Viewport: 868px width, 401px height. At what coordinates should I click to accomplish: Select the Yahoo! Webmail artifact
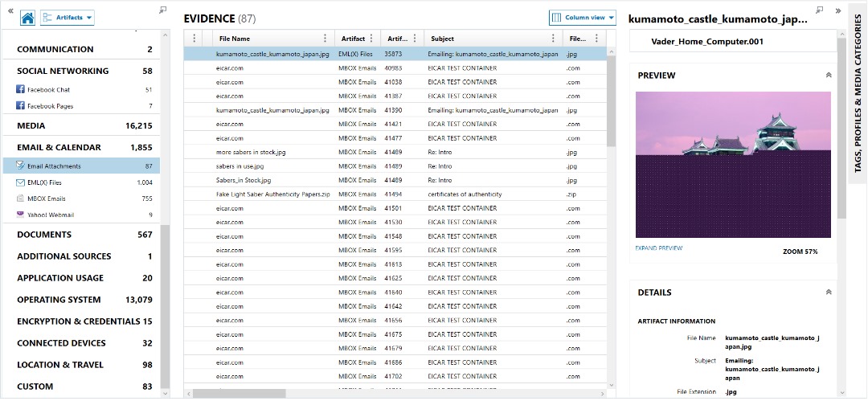coord(81,215)
